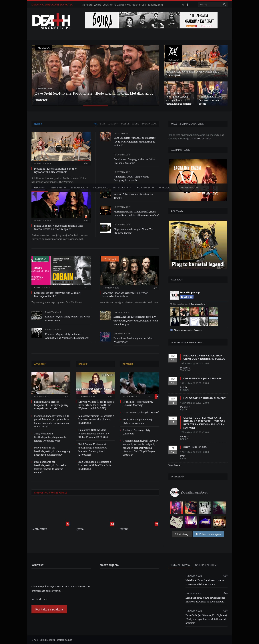The width and height of the screenshot is (259, 644).
Task: Click the 5.8 score badge on Frontside review
Action: coord(157,397)
